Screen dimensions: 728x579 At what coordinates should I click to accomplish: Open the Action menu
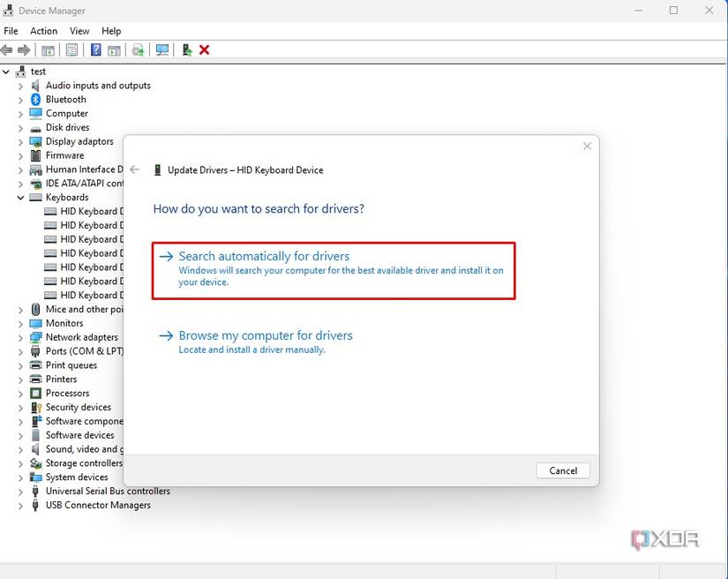(x=43, y=31)
